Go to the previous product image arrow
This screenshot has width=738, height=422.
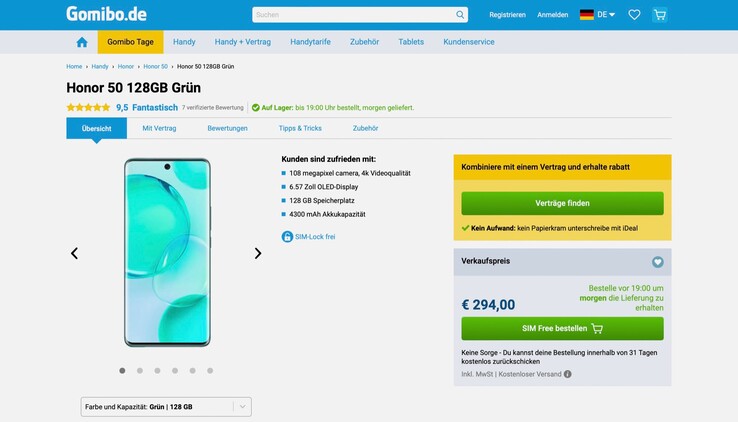coord(74,254)
